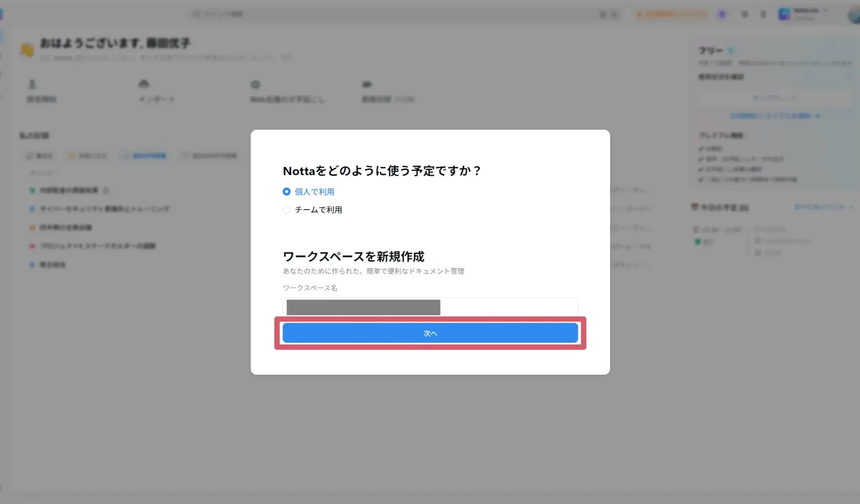Click the notification bell icon in top bar
This screenshot has width=860, height=504.
pyautogui.click(x=763, y=14)
